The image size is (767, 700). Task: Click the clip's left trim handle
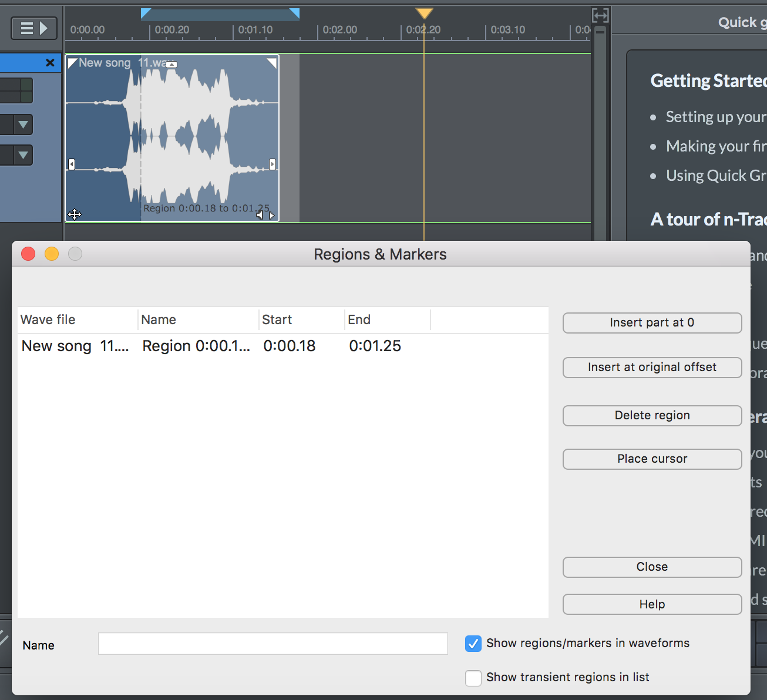tap(72, 164)
